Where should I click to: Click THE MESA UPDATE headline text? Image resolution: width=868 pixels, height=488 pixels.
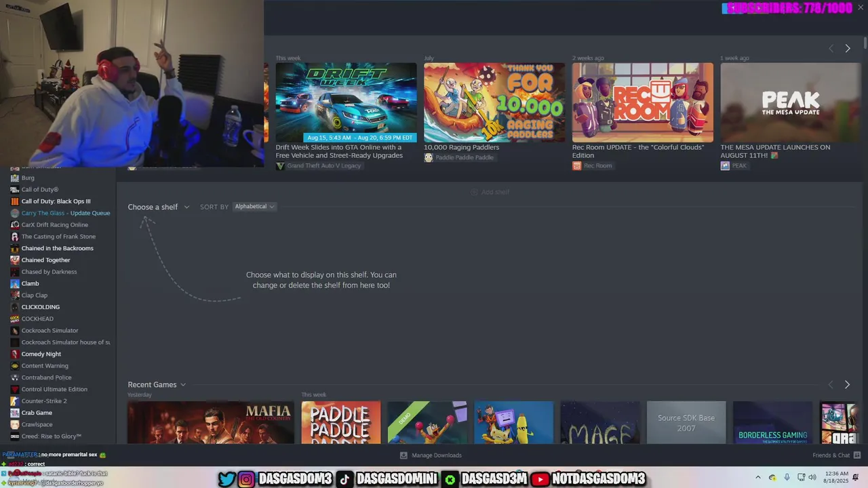click(x=775, y=151)
